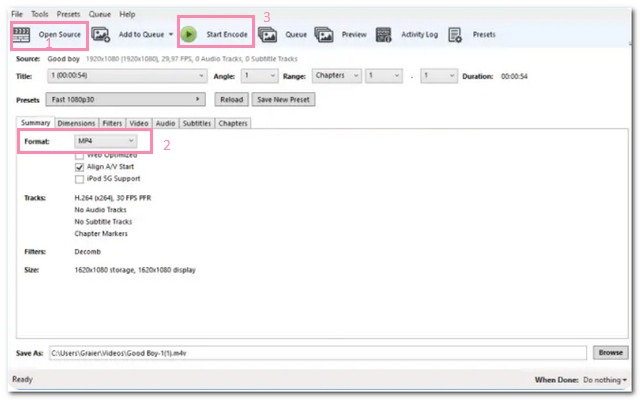640x400 pixels.
Task: Click the Browse button
Action: (x=609, y=353)
